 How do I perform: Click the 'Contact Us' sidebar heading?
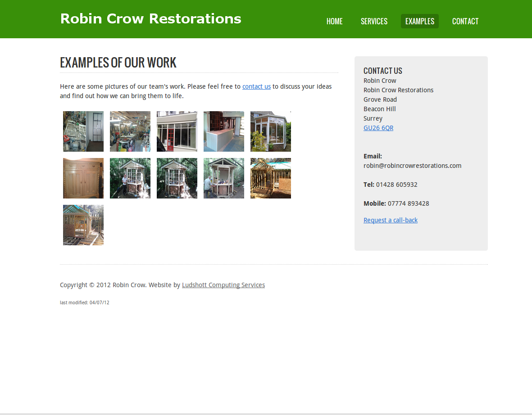(383, 71)
